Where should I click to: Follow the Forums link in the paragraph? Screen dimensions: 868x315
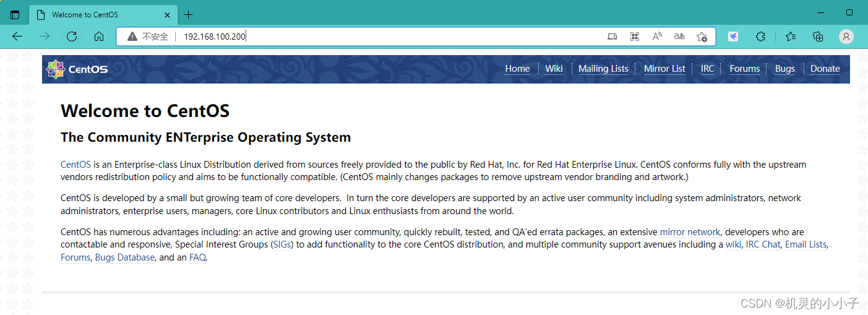tap(75, 257)
